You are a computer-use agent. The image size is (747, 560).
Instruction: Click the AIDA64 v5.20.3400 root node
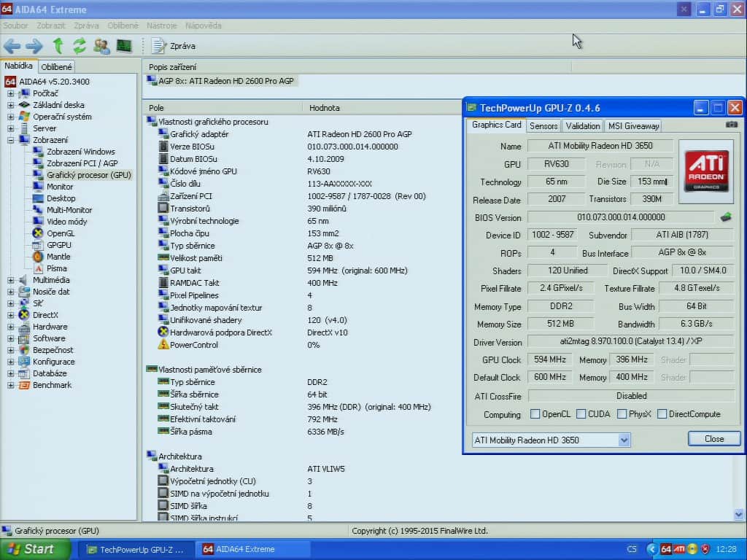(x=54, y=82)
